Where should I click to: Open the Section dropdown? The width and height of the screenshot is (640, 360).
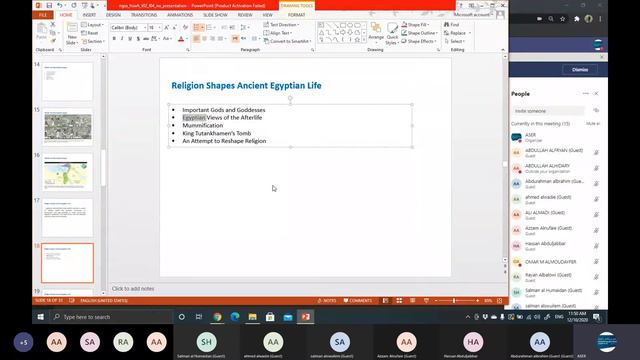click(93, 41)
